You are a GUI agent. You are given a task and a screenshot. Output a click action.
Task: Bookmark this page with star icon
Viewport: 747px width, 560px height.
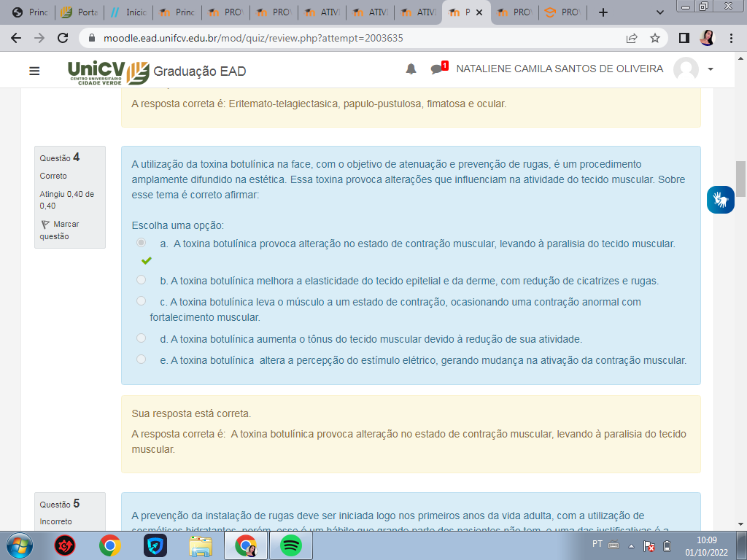[x=655, y=38]
